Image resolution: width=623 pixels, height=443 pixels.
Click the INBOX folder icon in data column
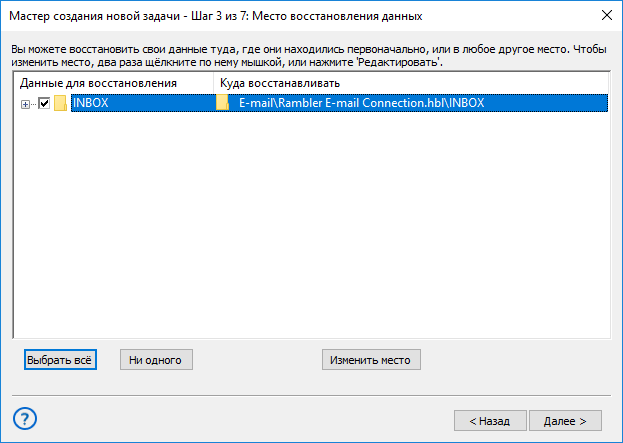[x=60, y=103]
